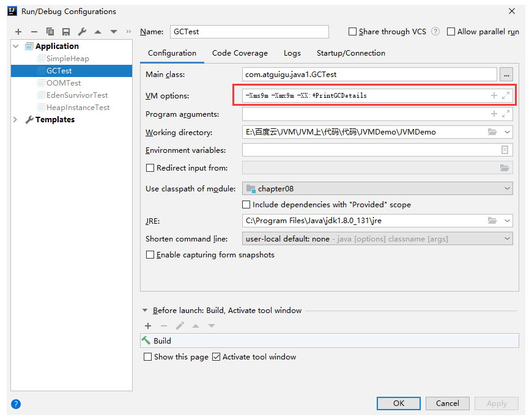
Task: Add a Before launch task
Action: [x=148, y=326]
